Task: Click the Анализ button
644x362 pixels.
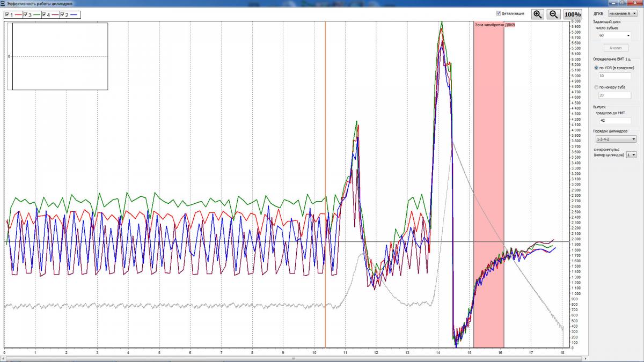Action: pos(615,48)
